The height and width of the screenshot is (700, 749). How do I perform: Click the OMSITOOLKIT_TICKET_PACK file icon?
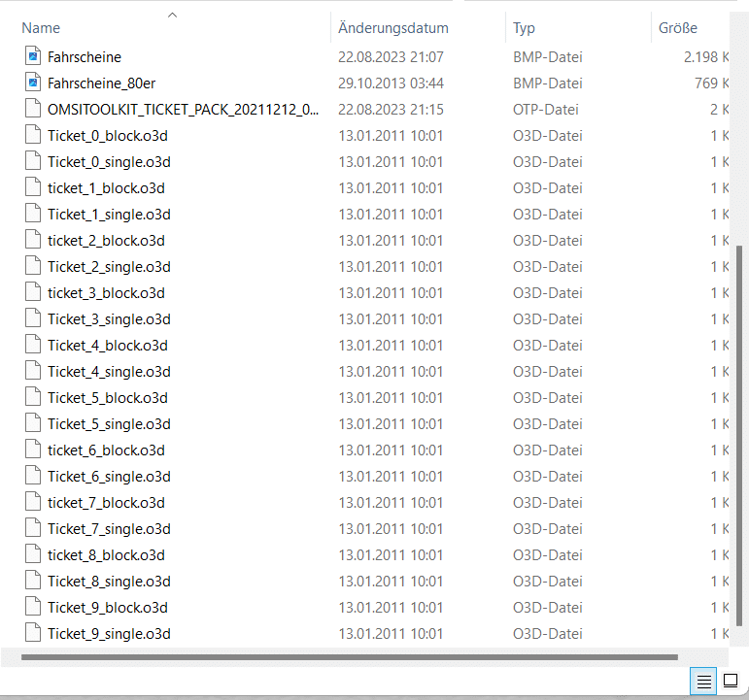pos(32,110)
